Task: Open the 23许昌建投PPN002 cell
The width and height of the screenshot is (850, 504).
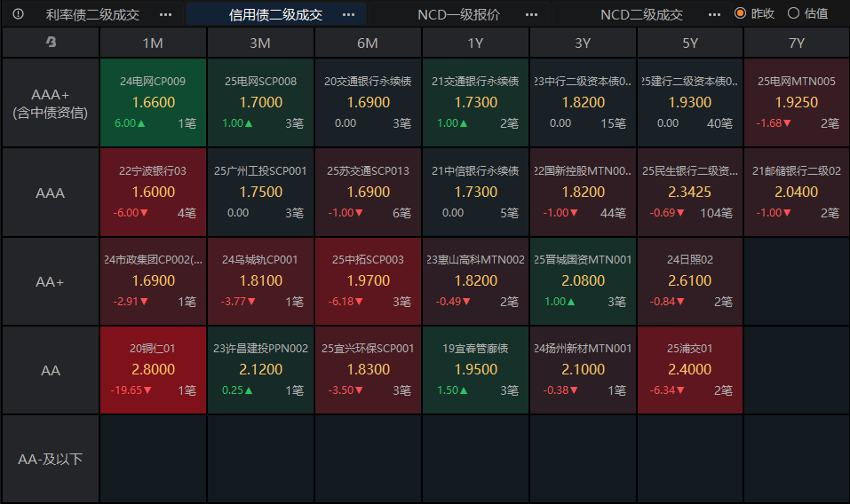Action: [x=260, y=370]
